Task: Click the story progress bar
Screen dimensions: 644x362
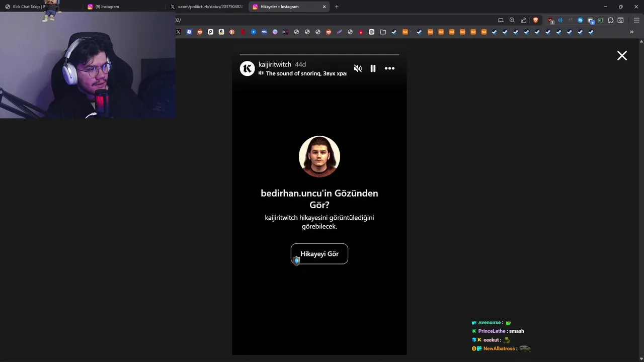Action: coord(319,54)
